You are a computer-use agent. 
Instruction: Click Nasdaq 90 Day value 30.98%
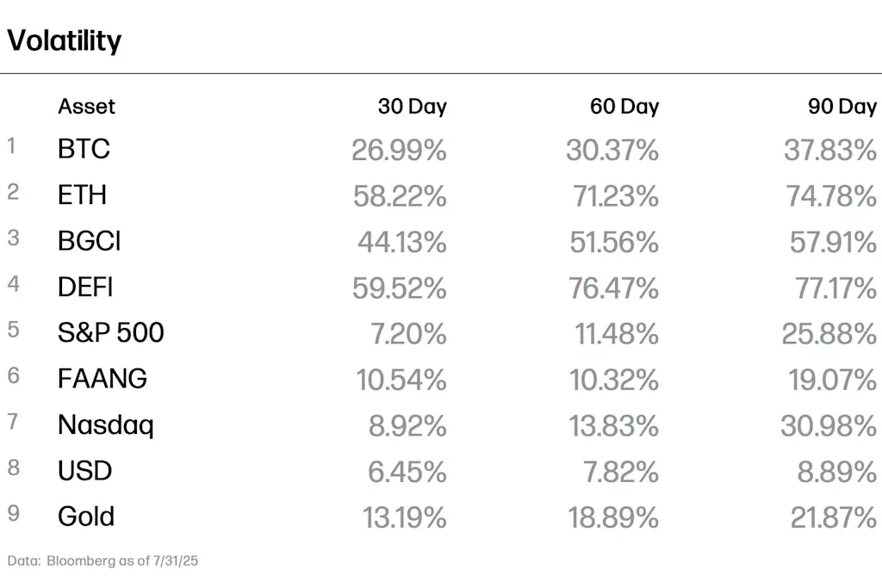tap(829, 426)
